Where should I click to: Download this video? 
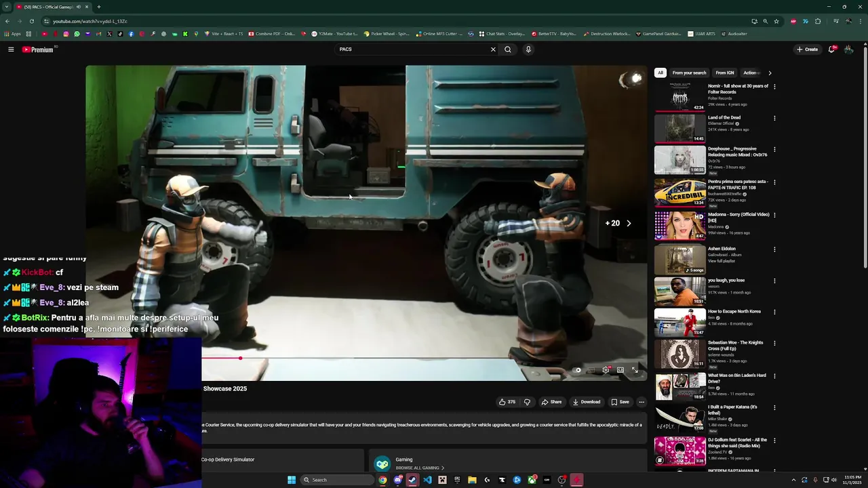click(x=587, y=402)
